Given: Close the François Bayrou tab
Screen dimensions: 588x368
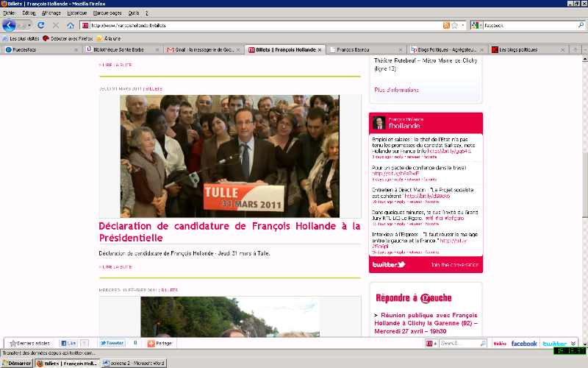Looking at the screenshot, I should point(401,49).
